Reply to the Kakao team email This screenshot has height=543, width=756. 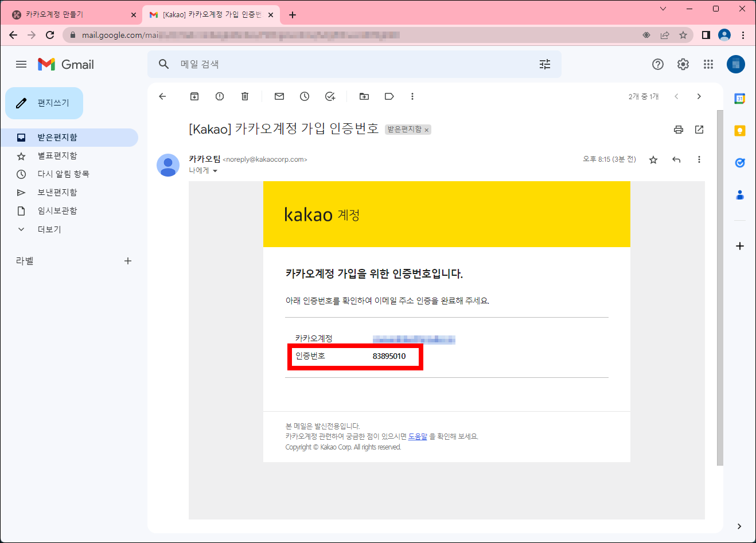click(x=676, y=159)
